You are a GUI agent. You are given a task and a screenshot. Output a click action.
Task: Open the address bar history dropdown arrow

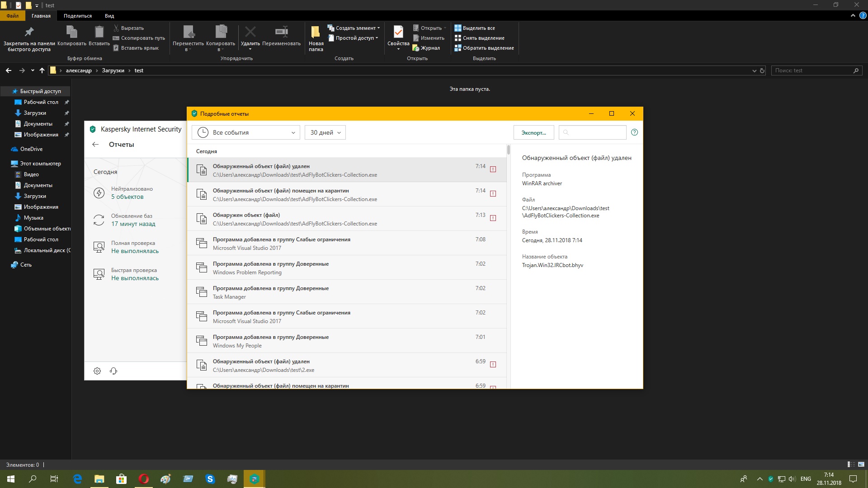point(754,71)
